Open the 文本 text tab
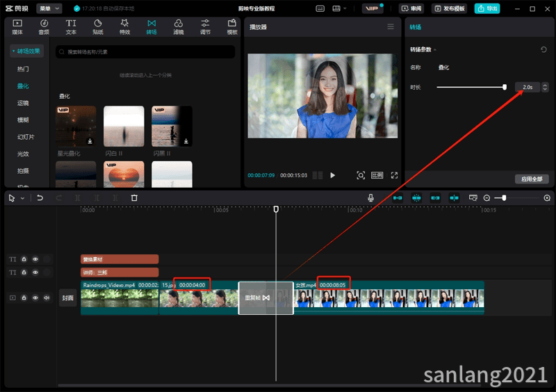The height and width of the screenshot is (392, 556). (71, 27)
